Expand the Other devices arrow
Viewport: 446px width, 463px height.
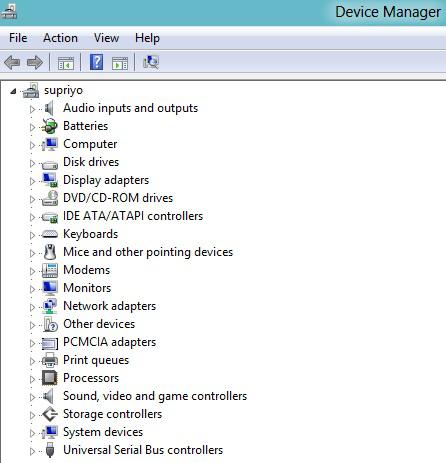(32, 325)
